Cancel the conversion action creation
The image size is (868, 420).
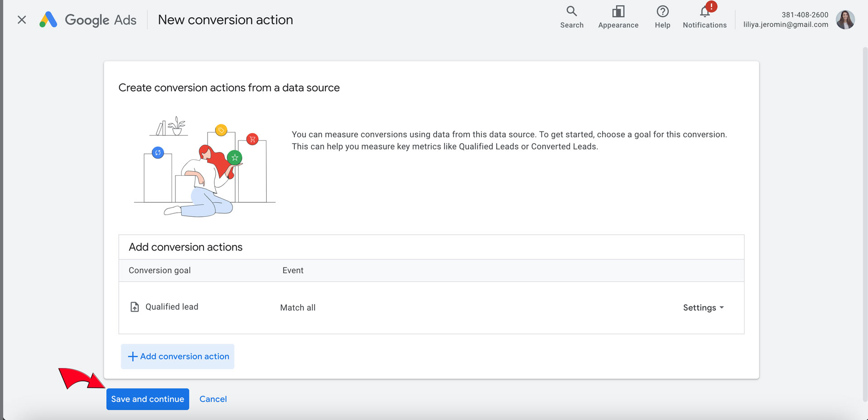tap(213, 399)
